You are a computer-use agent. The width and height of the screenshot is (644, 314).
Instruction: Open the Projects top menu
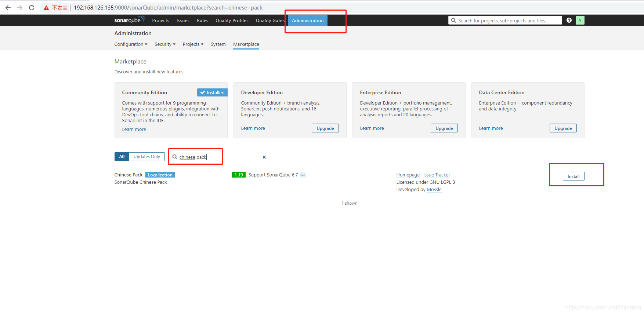160,21
